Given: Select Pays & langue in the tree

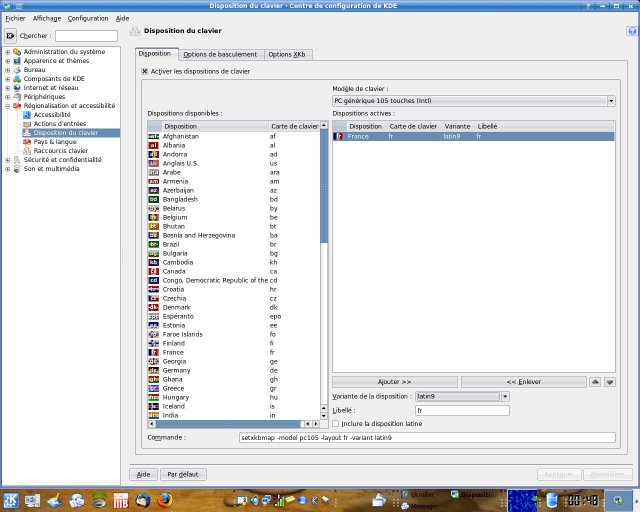Looking at the screenshot, I should (x=55, y=141).
